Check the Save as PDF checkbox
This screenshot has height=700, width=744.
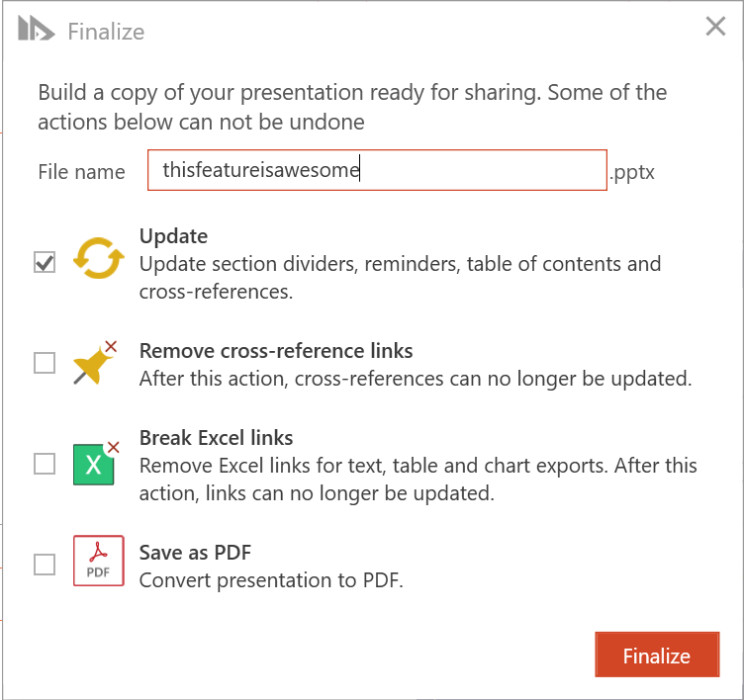coord(45,564)
